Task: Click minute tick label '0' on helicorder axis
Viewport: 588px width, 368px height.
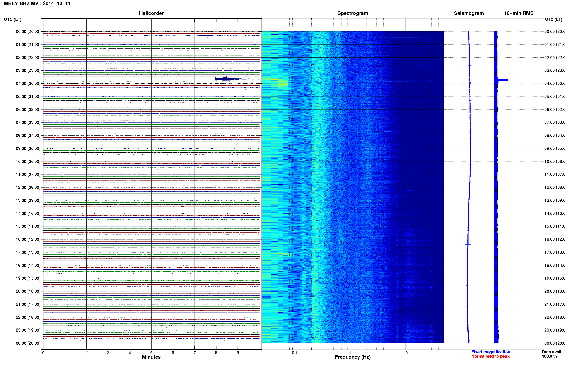Action: point(43,353)
